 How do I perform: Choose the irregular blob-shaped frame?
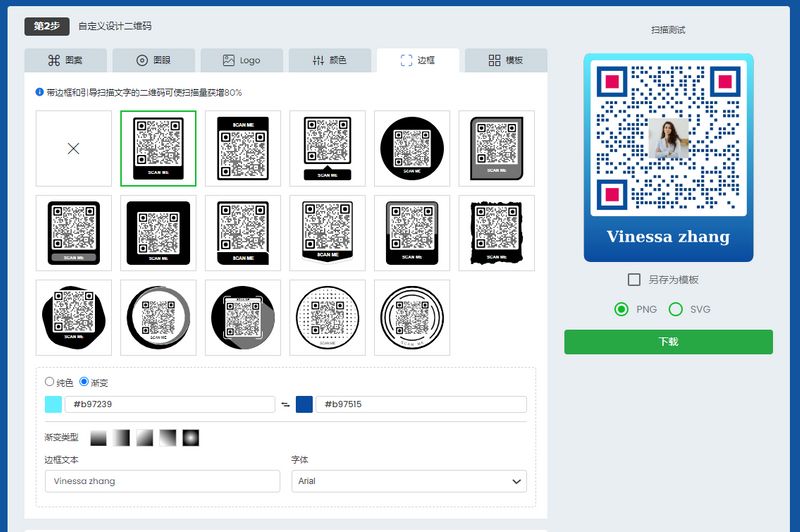73,317
